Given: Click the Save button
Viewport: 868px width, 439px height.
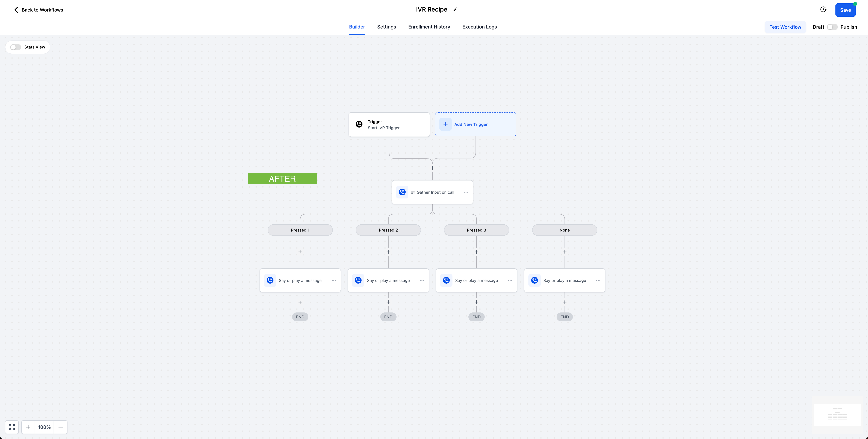Looking at the screenshot, I should (x=845, y=10).
